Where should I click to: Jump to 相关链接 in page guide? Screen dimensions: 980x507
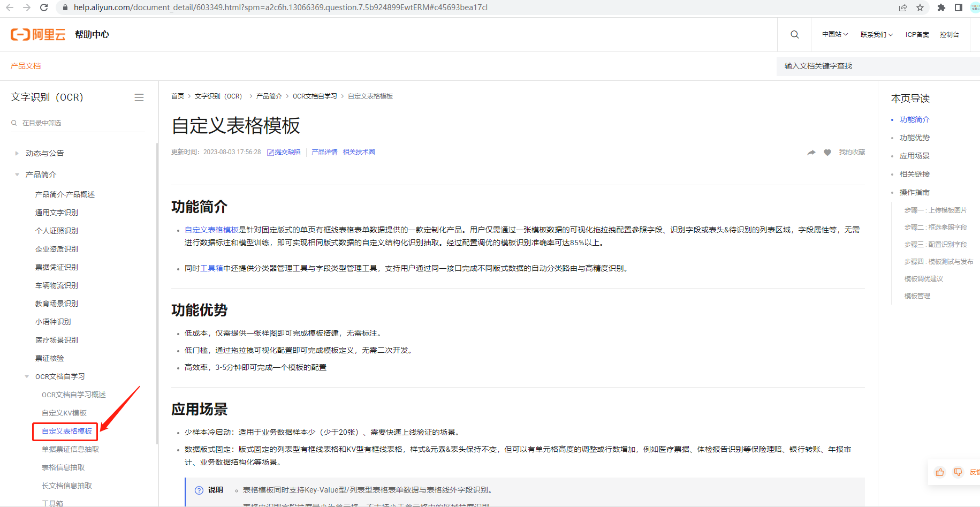click(915, 174)
